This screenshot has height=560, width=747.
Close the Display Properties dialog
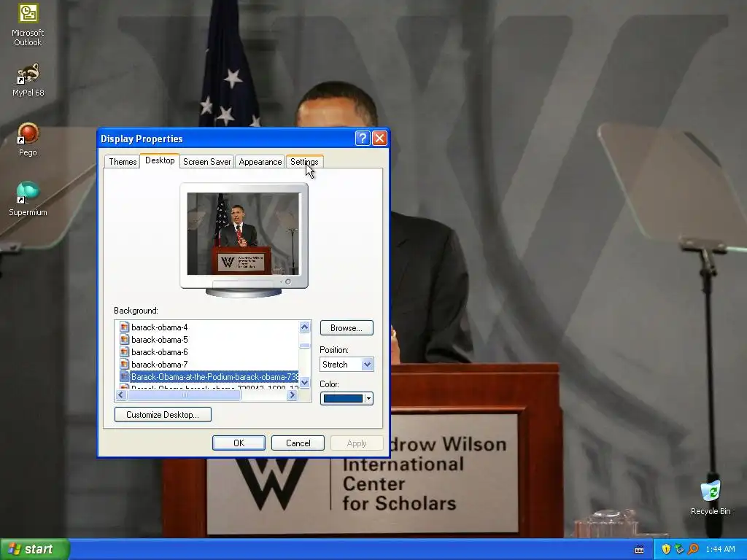pyautogui.click(x=379, y=138)
